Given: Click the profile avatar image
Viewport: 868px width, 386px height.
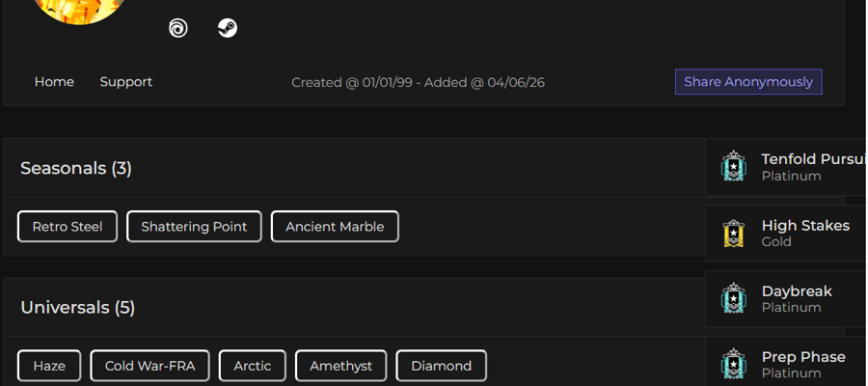Looking at the screenshot, I should [x=79, y=9].
